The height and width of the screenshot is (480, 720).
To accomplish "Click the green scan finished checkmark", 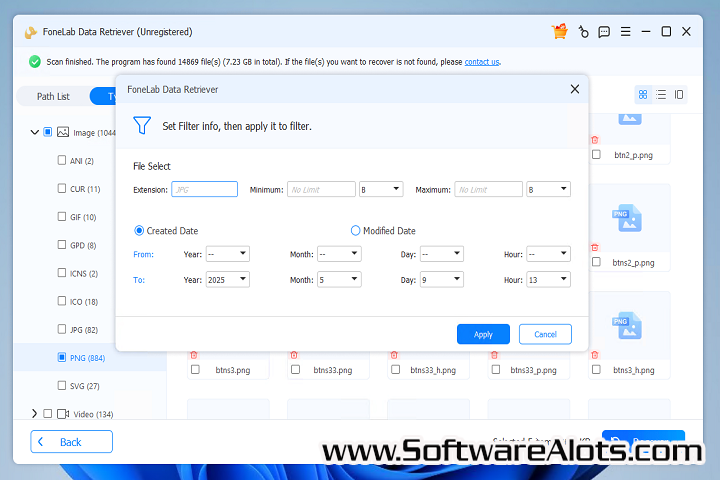I will [x=35, y=62].
